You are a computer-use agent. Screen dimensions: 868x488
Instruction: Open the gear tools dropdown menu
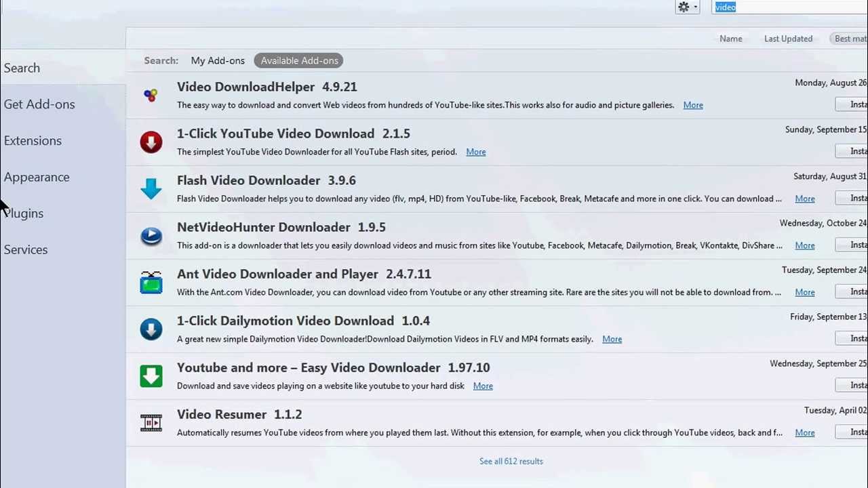tap(687, 7)
